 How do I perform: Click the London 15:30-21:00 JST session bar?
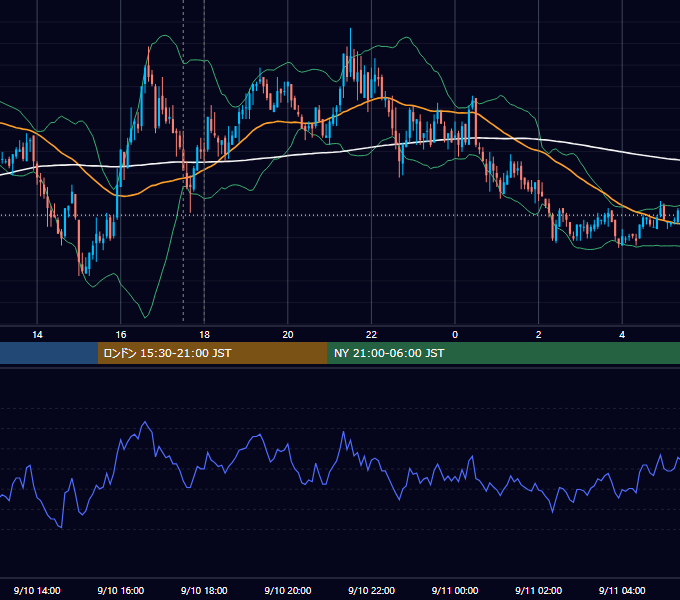tap(212, 353)
